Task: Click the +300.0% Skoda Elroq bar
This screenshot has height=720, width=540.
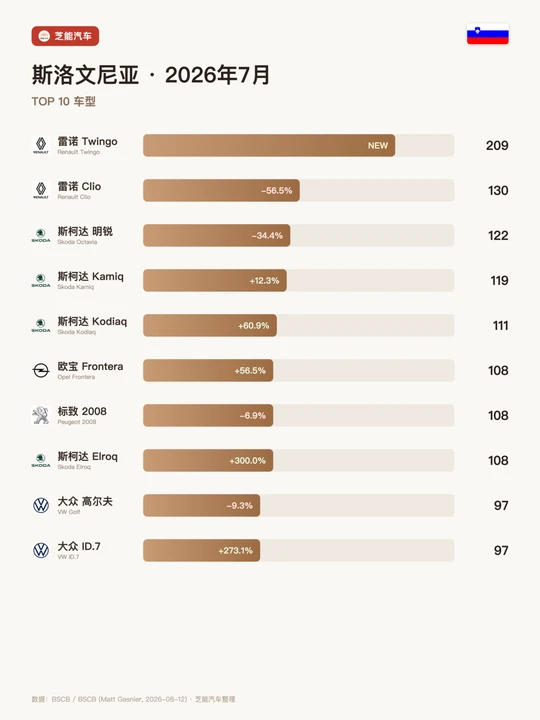Action: click(208, 461)
